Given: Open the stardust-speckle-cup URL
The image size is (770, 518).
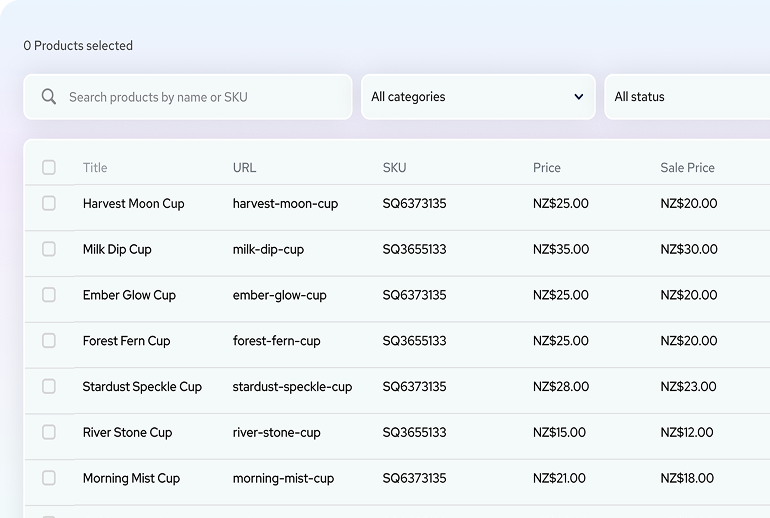Looking at the screenshot, I should coord(292,387).
